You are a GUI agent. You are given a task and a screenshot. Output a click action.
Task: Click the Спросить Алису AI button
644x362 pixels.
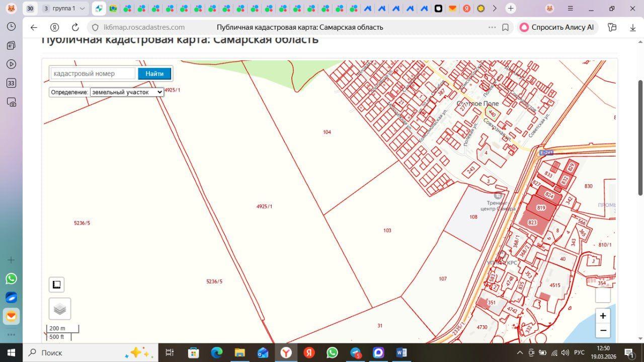(x=557, y=27)
